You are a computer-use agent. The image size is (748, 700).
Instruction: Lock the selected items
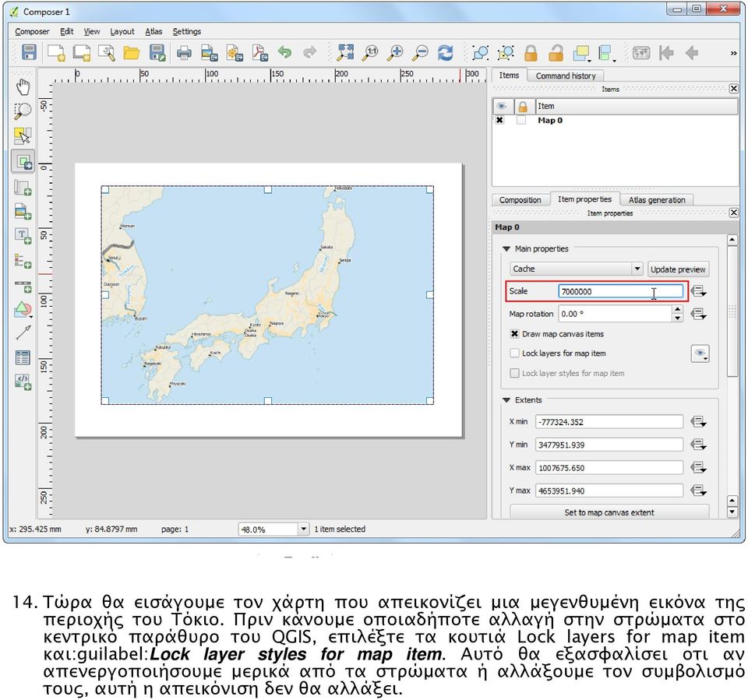coord(531,52)
